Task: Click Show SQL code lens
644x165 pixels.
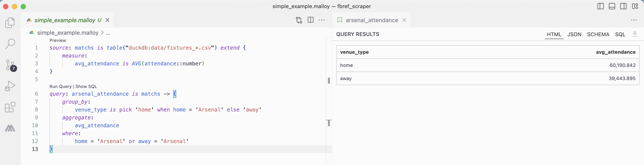Action: point(86,86)
